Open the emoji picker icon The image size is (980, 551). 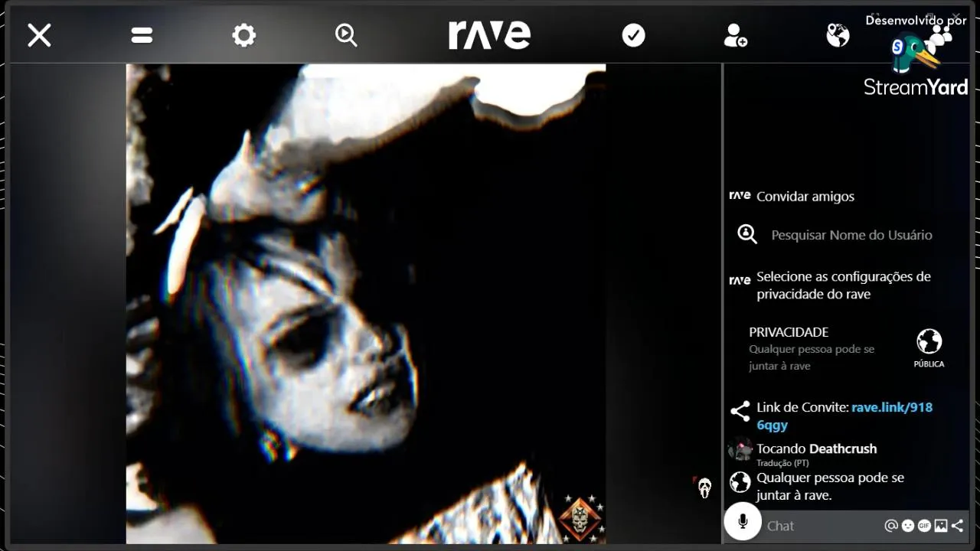[x=907, y=526]
